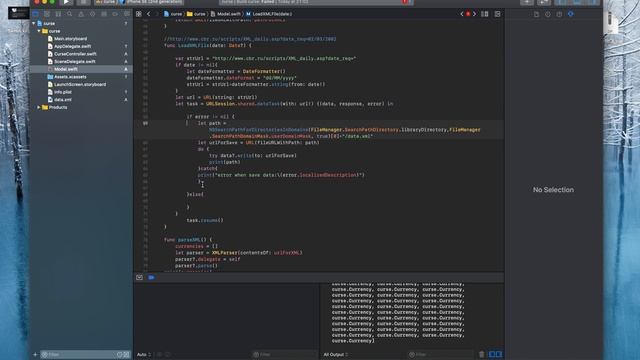The height and width of the screenshot is (360, 640).
Task: Open the Test navigator icon
Action: [92, 14]
